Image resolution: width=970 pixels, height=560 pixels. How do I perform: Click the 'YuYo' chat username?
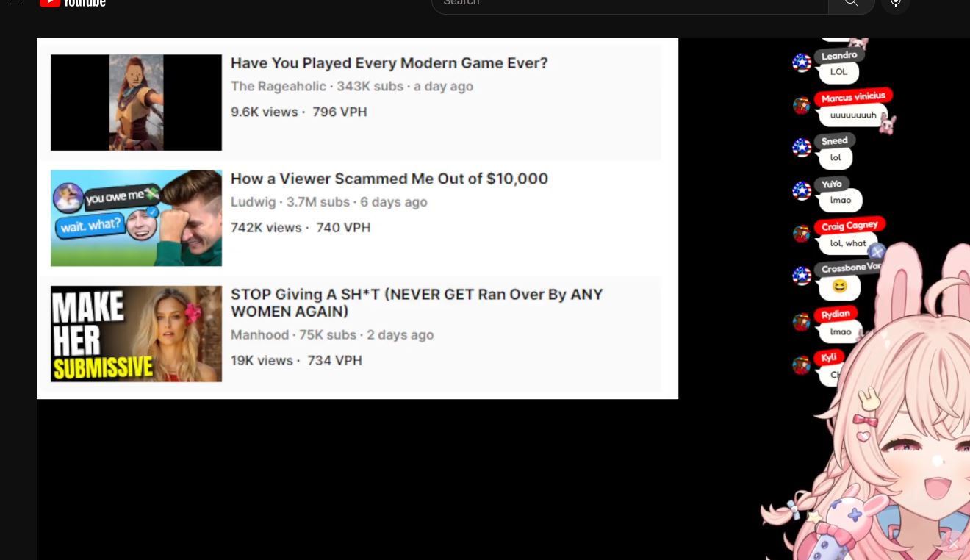point(831,184)
